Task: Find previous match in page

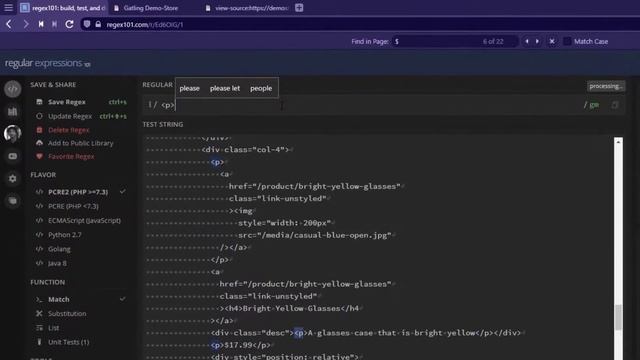Action: pos(527,41)
